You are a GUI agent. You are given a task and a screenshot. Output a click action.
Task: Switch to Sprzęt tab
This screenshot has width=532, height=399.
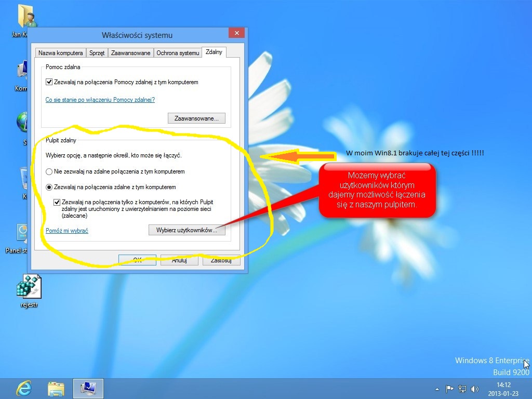coord(97,53)
